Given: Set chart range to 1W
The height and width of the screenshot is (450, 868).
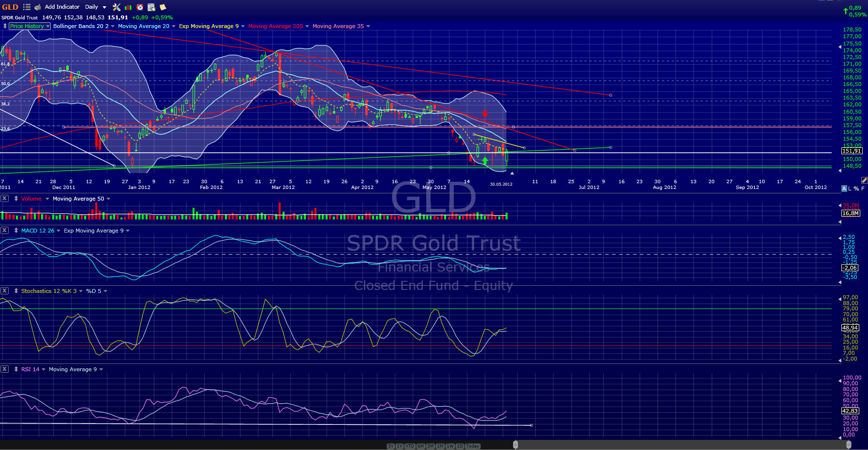Looking at the screenshot, I should click(450, 446).
